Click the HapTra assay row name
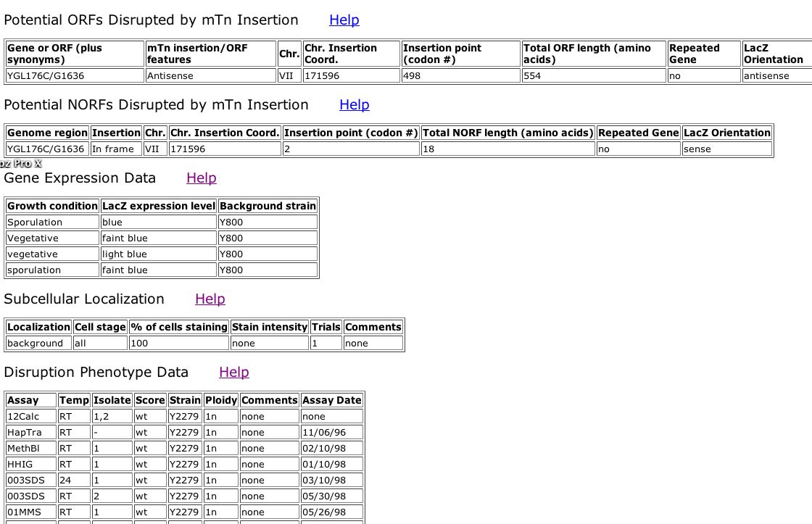Image resolution: width=812 pixels, height=524 pixels. click(x=31, y=432)
